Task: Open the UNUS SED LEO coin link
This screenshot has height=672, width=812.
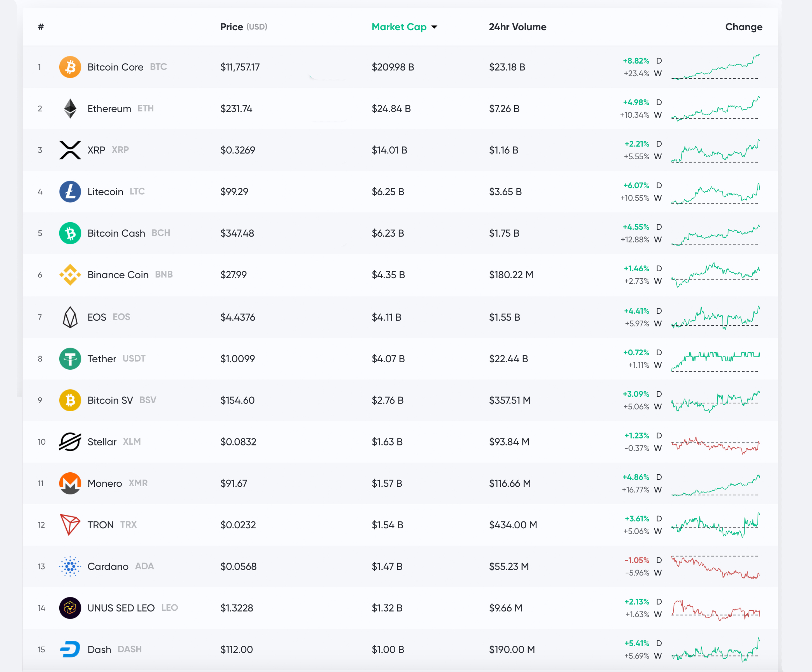Action: (x=121, y=608)
